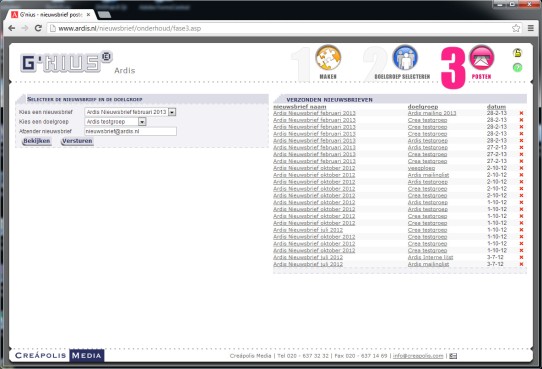Screen dimensions: 542x369
Task: Click the yellow lock logout icon
Action: [517, 53]
